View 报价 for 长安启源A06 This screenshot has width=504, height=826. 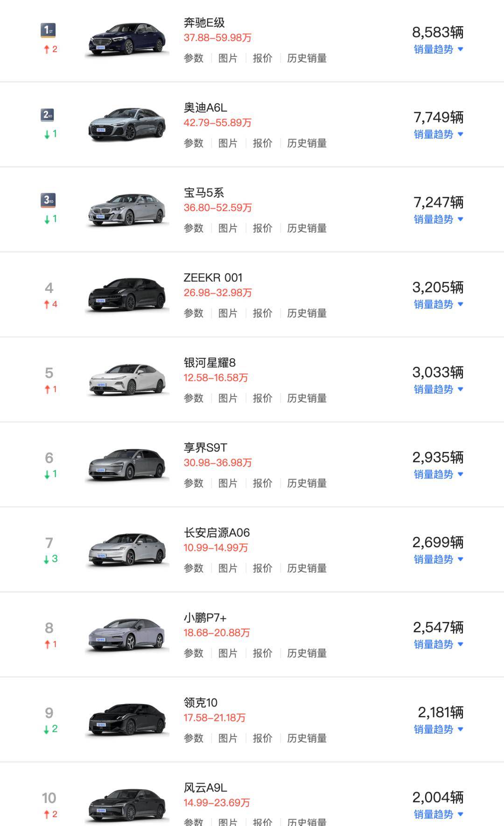262,568
